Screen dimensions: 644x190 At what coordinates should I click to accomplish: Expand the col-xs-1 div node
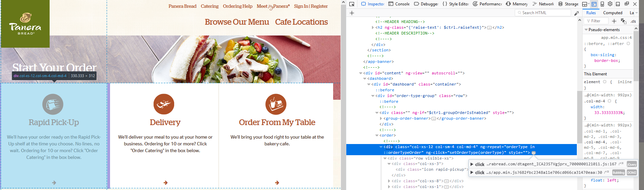coord(389,187)
